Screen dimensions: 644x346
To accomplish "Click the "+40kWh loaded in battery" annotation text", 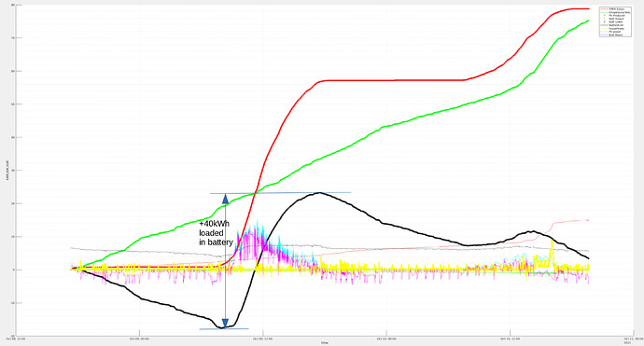I will [216, 233].
